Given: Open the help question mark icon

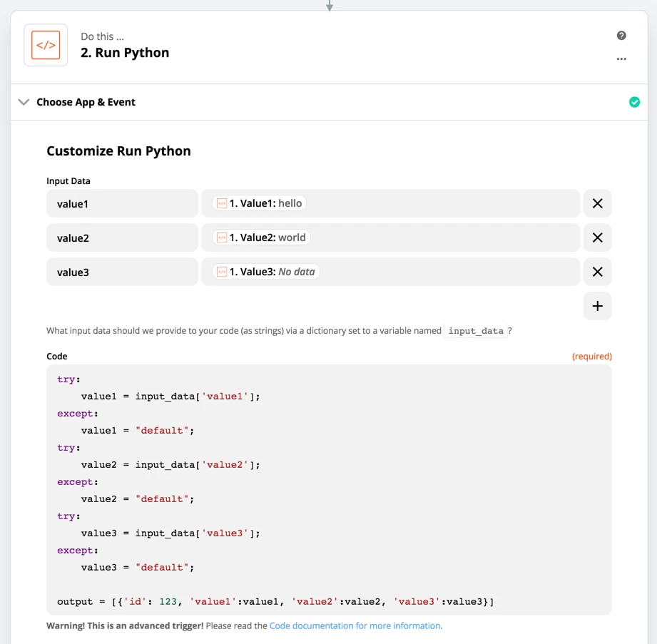Looking at the screenshot, I should point(621,35).
